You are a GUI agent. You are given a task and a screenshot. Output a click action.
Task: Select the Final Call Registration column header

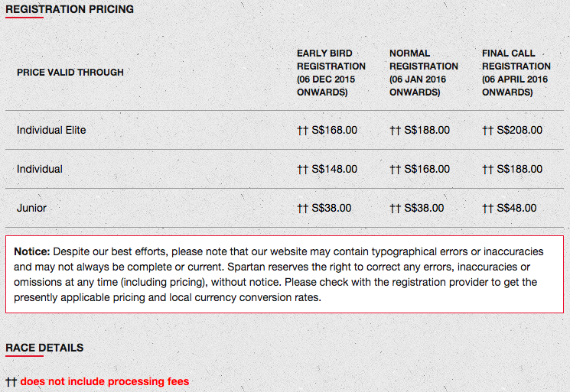(x=516, y=73)
